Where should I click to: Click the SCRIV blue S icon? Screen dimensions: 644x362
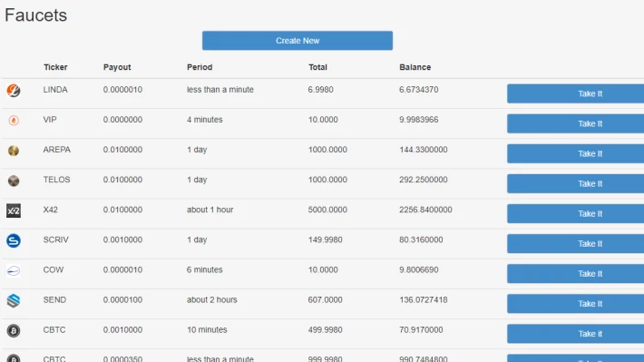pos(14,240)
